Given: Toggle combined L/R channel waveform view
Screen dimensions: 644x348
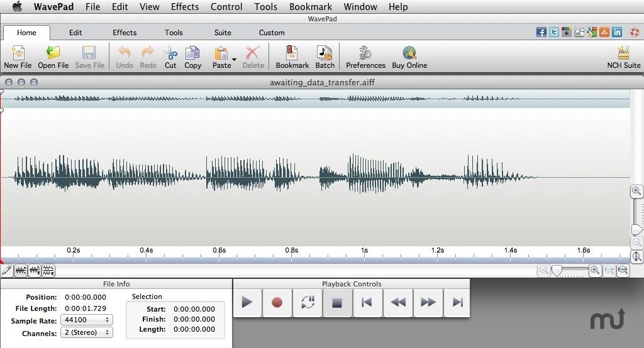Looking at the screenshot, I should [x=35, y=270].
